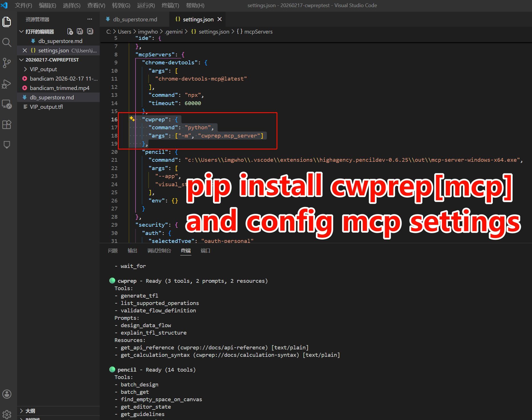Open the 终端(T) menu
The image size is (532, 420).
[x=170, y=5]
